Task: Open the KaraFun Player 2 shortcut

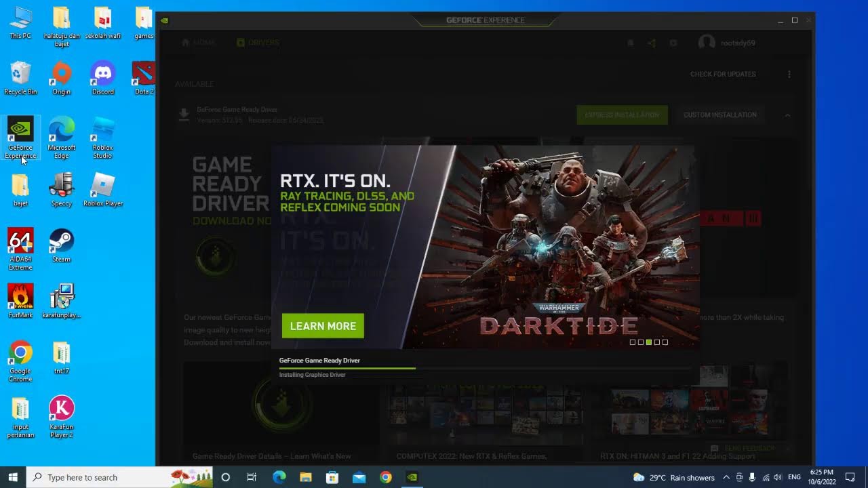Action: [x=62, y=417]
